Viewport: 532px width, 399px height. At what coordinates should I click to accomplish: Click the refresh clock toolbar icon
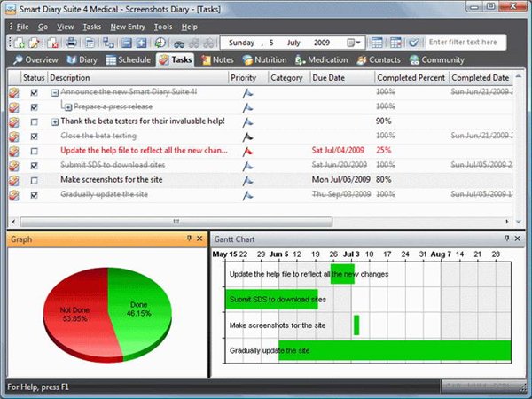(160, 43)
